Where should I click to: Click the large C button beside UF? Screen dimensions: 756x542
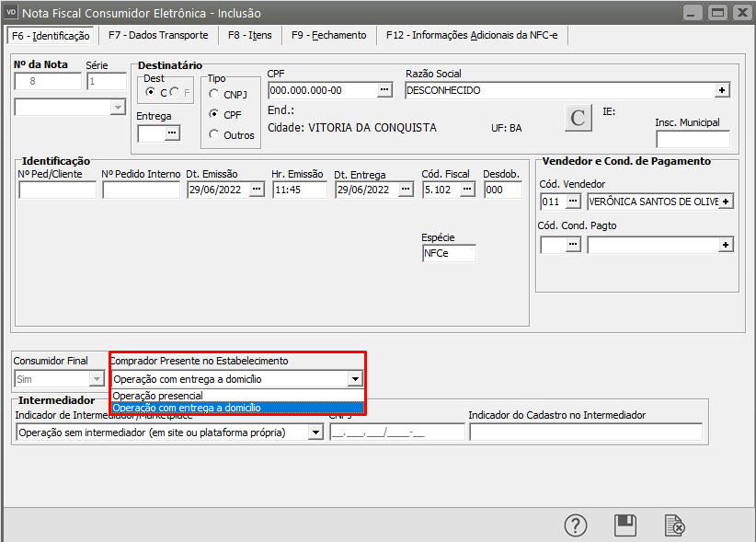[578, 118]
